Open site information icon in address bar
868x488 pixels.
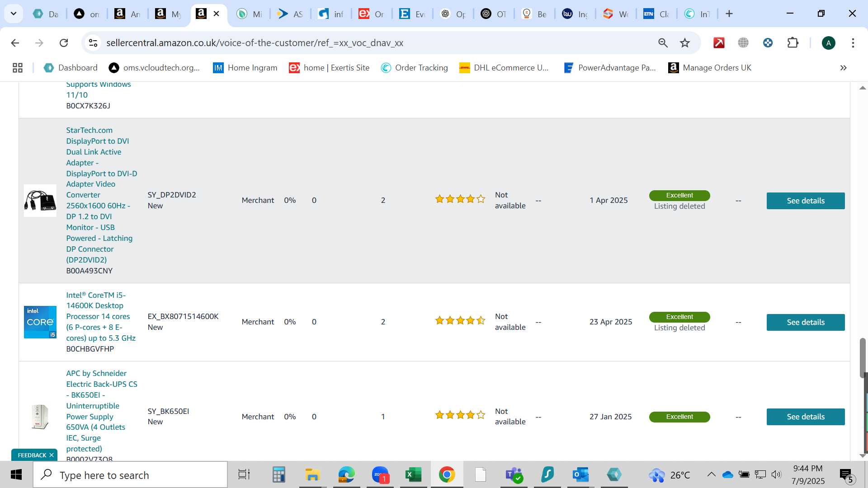pyautogui.click(x=93, y=43)
